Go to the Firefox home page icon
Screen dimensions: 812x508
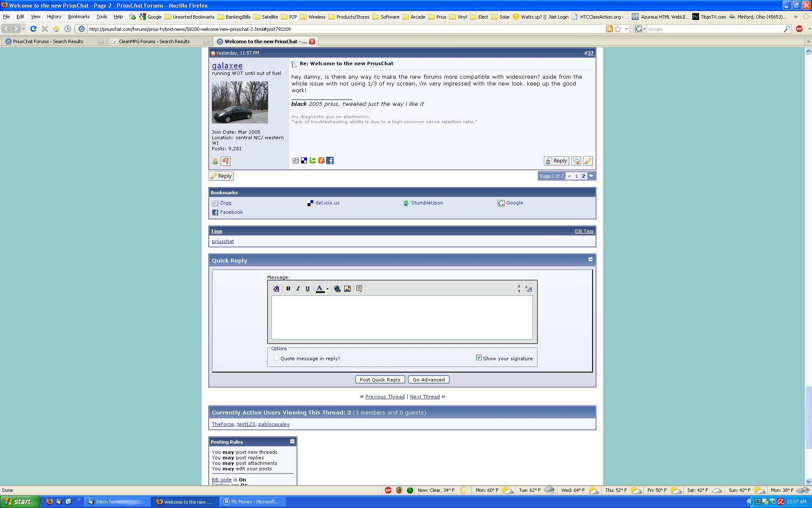click(56, 29)
